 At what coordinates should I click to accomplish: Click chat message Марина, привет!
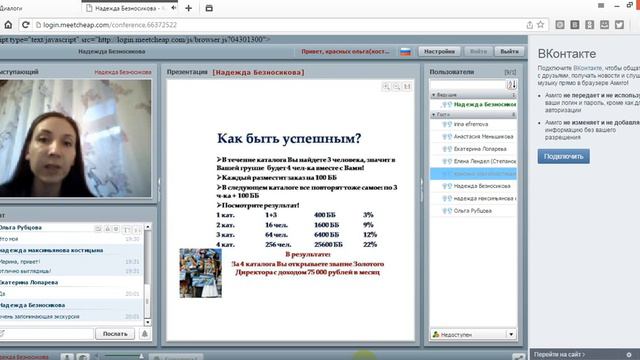coord(20,262)
